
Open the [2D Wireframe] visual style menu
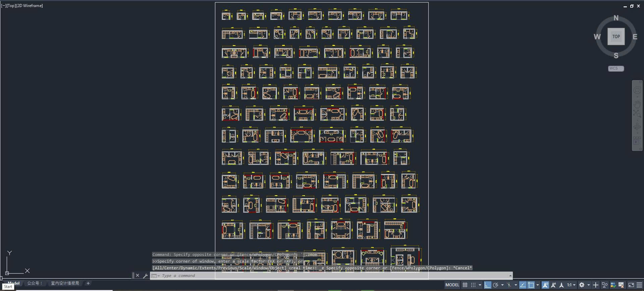[30, 6]
